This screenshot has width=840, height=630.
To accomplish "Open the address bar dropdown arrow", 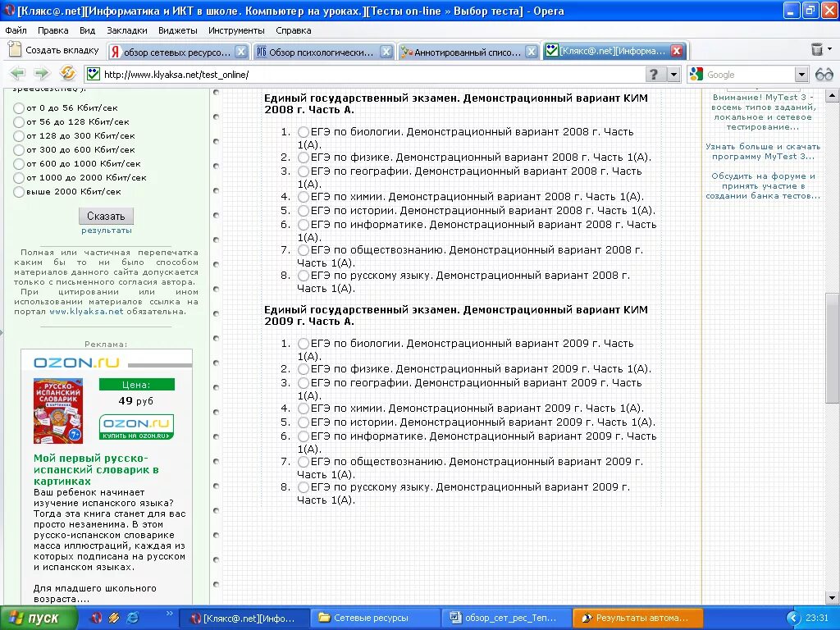I will 674,75.
